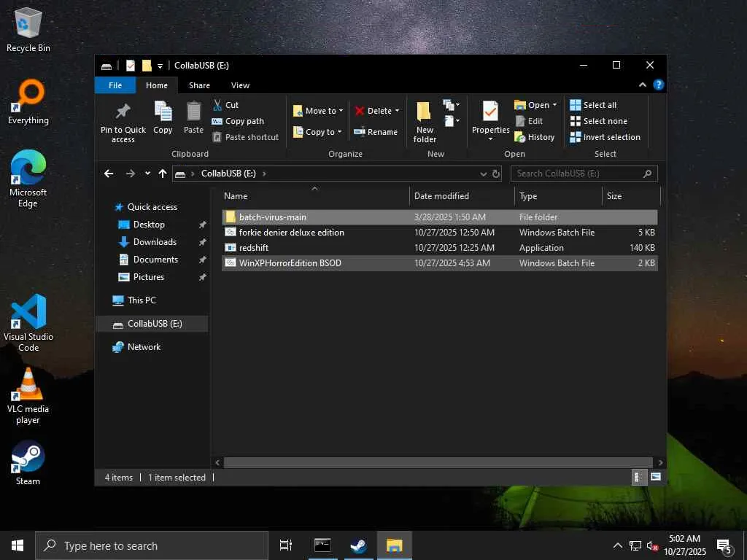The height and width of the screenshot is (560, 747).
Task: Select forkie denier deluxe edition file
Action: pyautogui.click(x=440, y=233)
